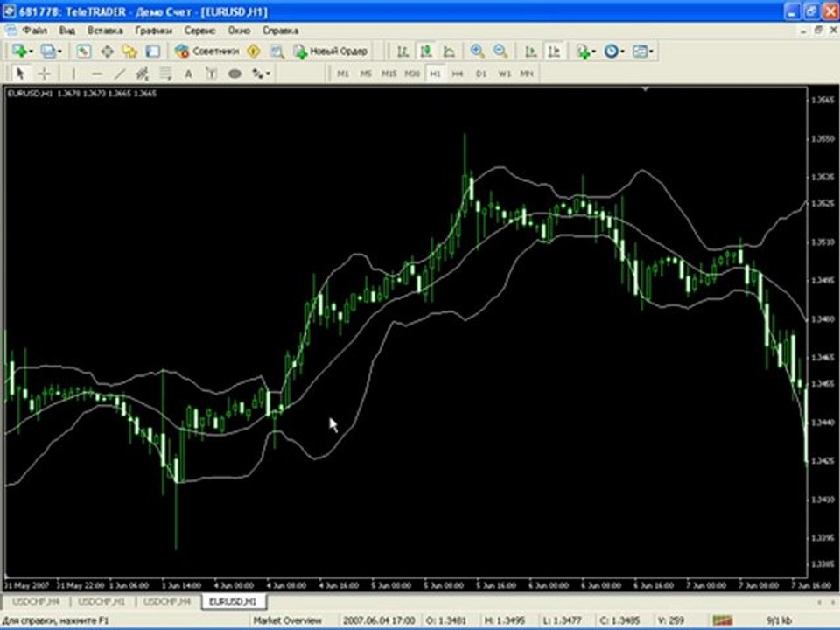Click the chart shift triangle marker
Image resolution: width=840 pixels, height=630 pixels.
(x=646, y=89)
